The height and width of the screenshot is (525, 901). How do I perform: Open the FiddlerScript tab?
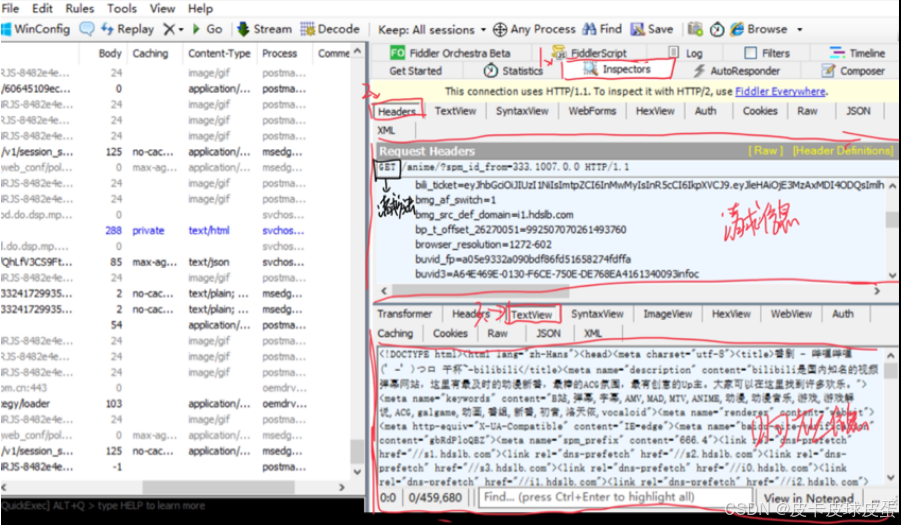pyautogui.click(x=590, y=53)
